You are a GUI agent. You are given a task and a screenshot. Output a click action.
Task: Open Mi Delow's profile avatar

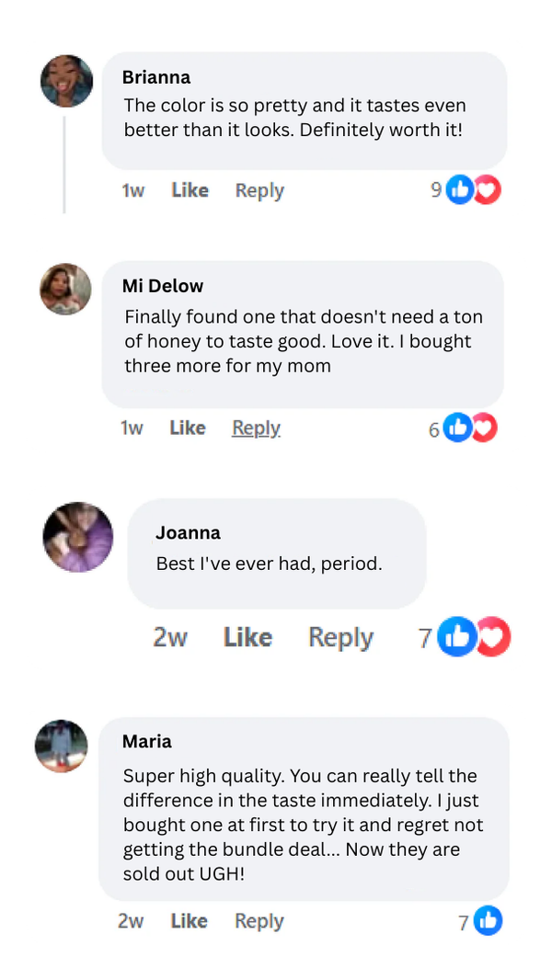(65, 290)
